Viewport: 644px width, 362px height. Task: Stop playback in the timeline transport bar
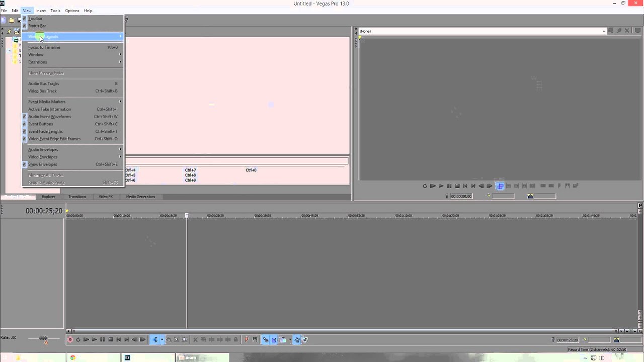(110, 340)
